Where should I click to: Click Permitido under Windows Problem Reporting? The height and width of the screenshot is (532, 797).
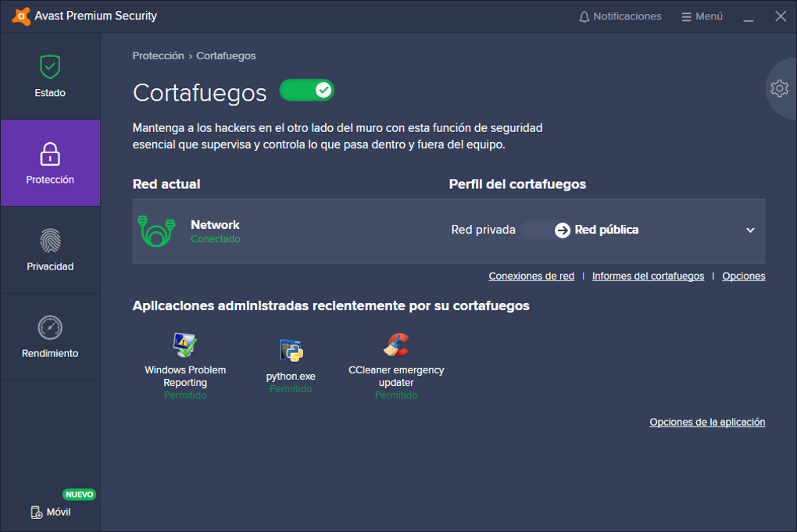point(185,395)
